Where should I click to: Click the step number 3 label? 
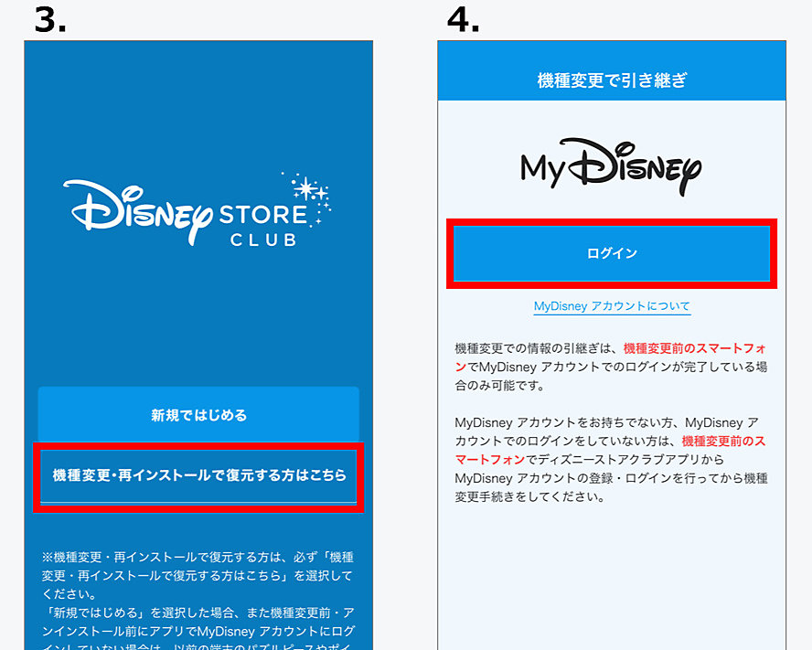50,20
